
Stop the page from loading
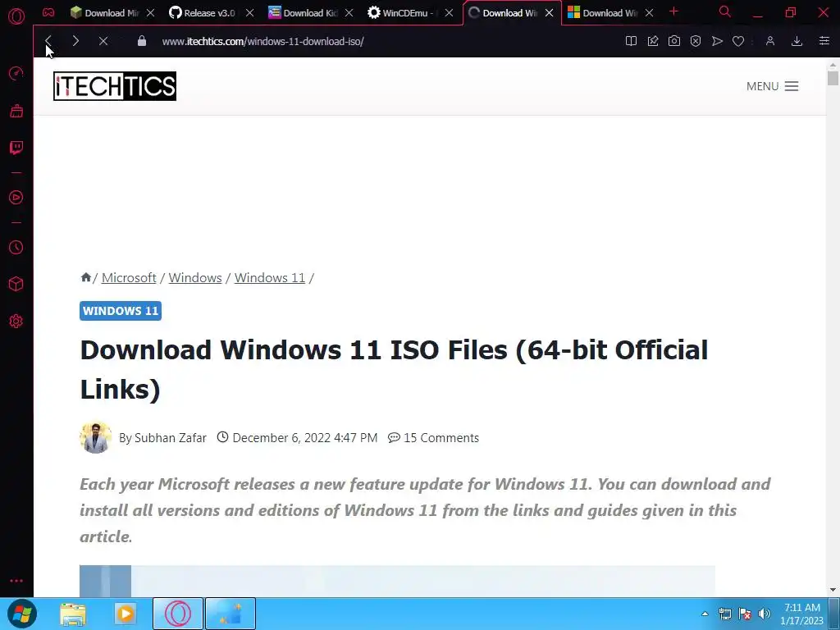pyautogui.click(x=103, y=41)
